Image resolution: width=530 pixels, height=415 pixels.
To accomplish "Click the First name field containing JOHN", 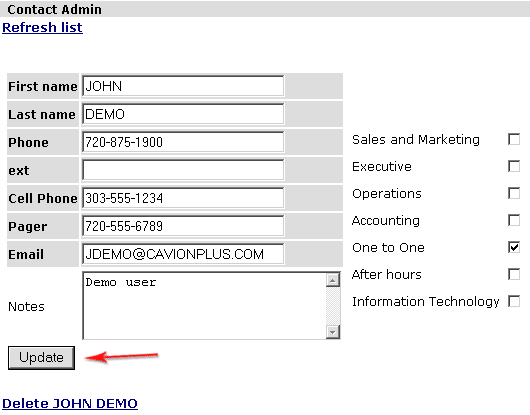I will pos(183,86).
